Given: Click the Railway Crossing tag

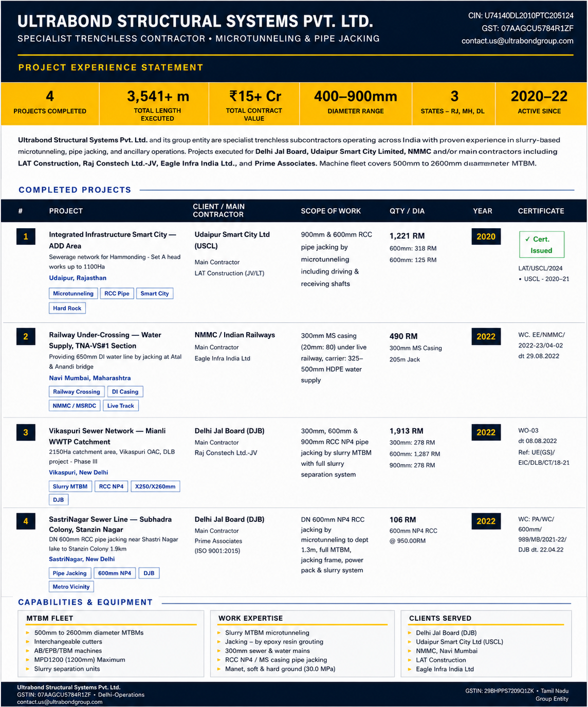Looking at the screenshot, I should pos(77,392).
